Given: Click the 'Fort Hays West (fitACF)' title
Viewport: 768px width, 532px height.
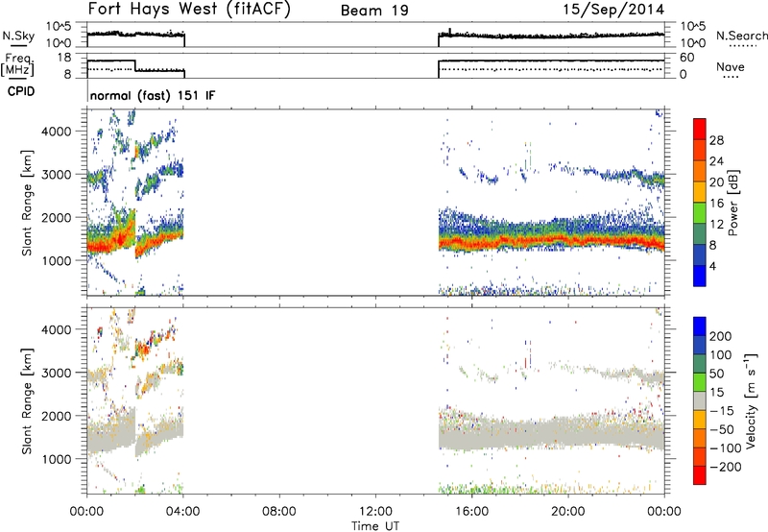Looking at the screenshot, I should click(189, 10).
